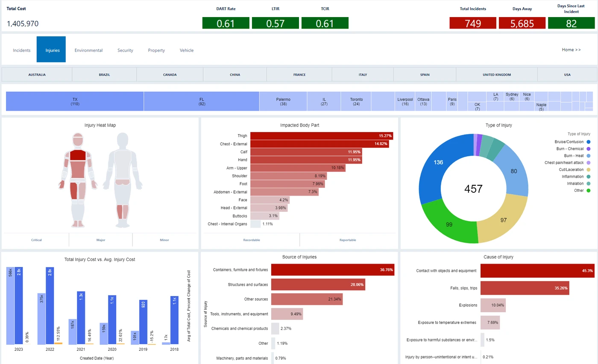Choose the Palermo (38) tile
The image size is (598, 364).
tap(283, 101)
